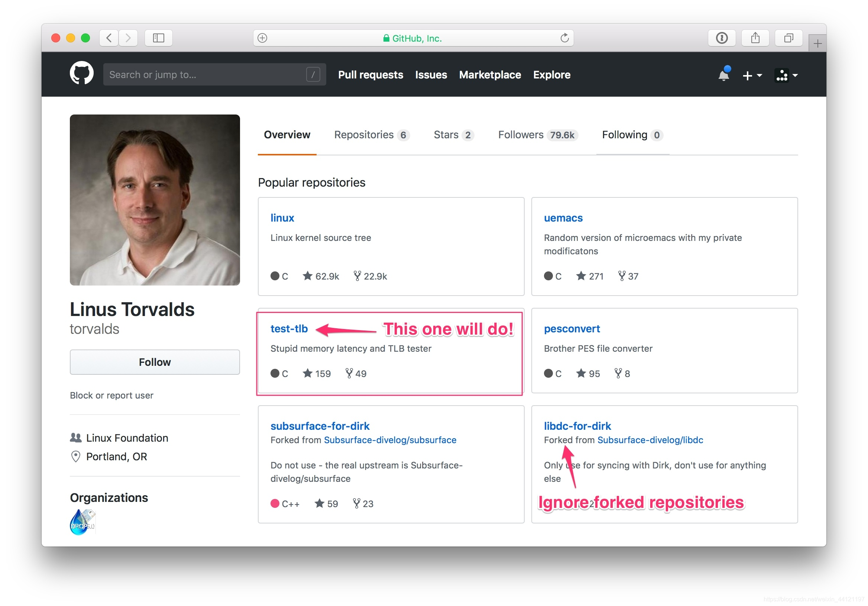The width and height of the screenshot is (868, 606).
Task: Click the organization avatar under Organizations
Action: pyautogui.click(x=82, y=522)
